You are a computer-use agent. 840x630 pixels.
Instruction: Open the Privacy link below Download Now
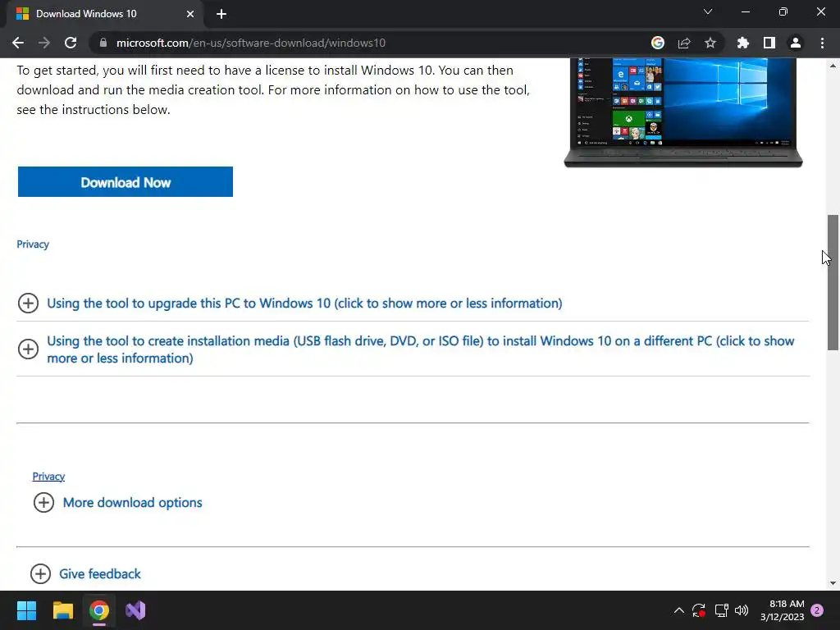tap(33, 244)
